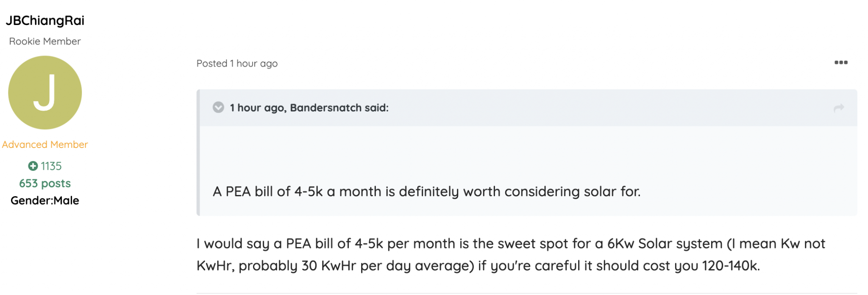
Task: Click the Rookie Member rank label
Action: click(45, 41)
